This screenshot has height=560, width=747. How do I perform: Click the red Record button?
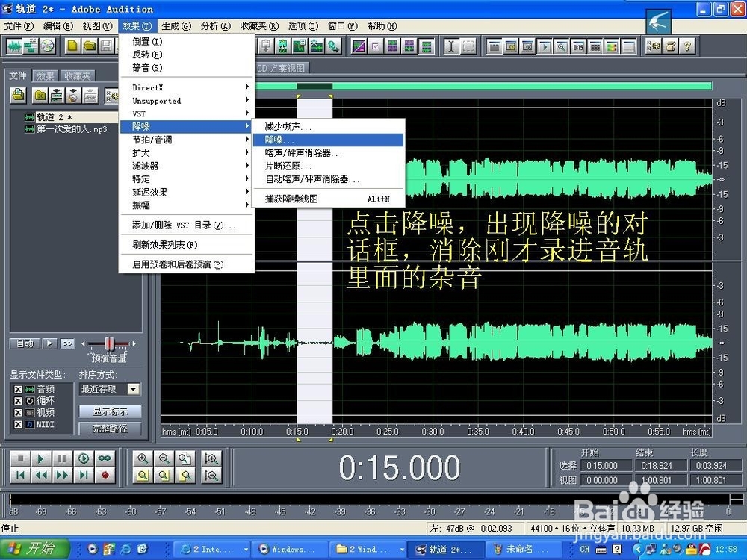(x=105, y=476)
